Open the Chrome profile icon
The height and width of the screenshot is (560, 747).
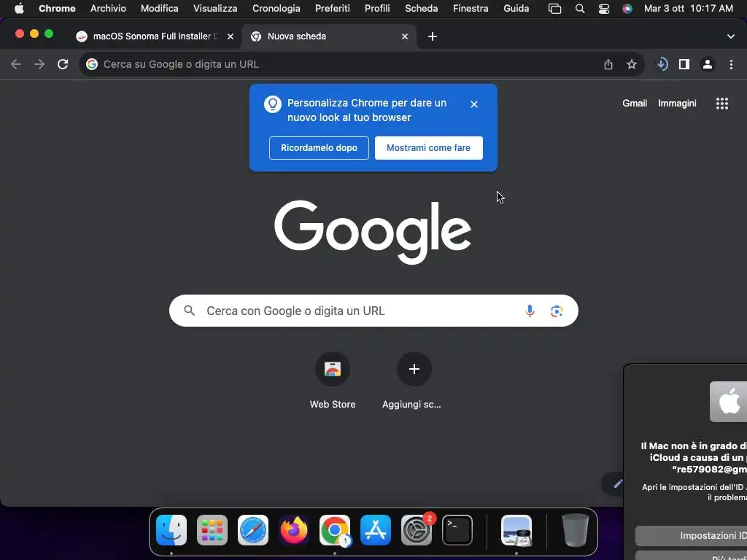[x=708, y=64]
